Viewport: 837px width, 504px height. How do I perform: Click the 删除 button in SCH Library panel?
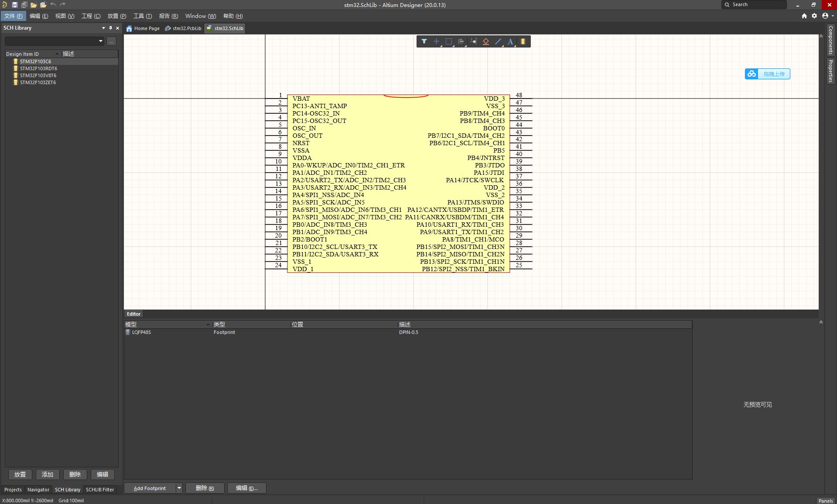click(75, 474)
